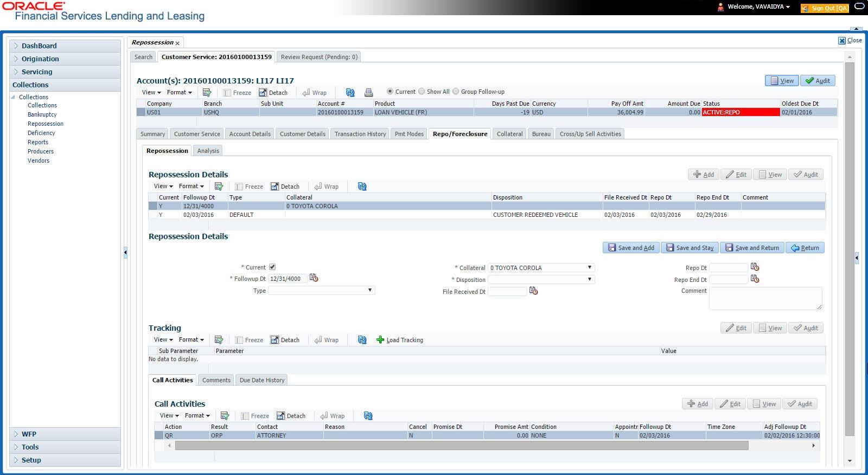Click the Audit button at top right
The image size is (868, 475).
pos(818,81)
